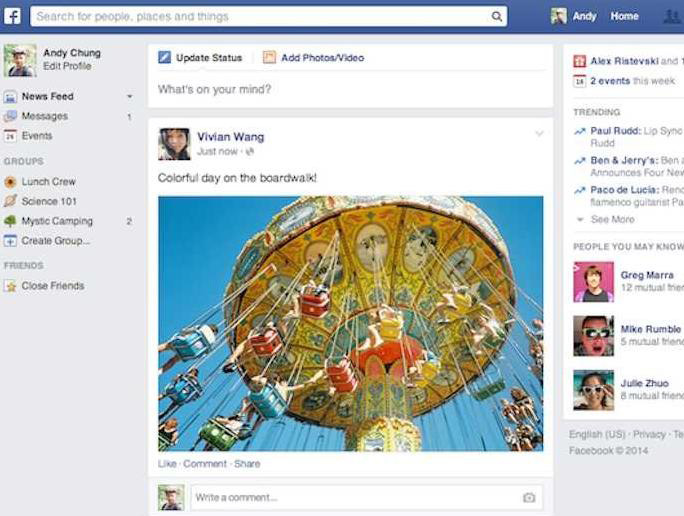684x516 pixels.
Task: Expand the News Feed sort dropdown arrow
Action: point(129,97)
